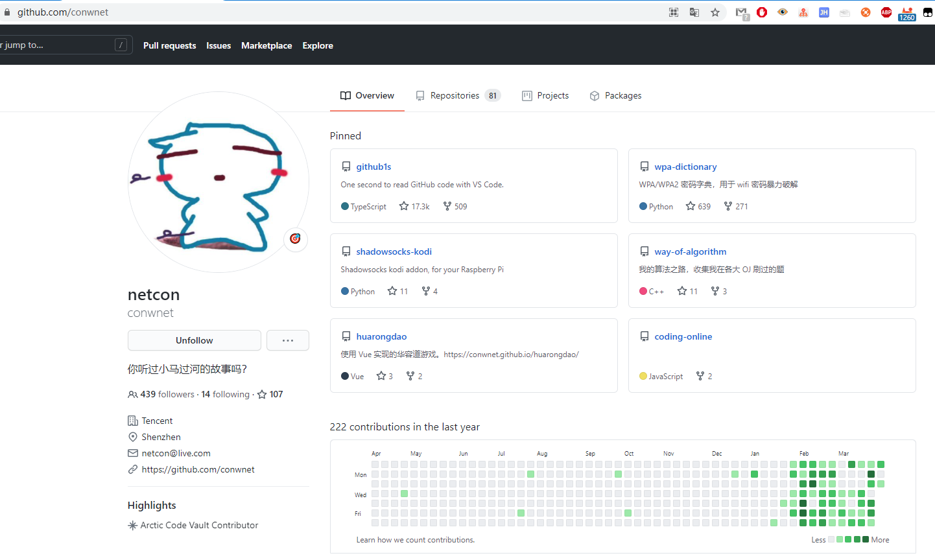This screenshot has height=560, width=935.
Task: Focus the search or jump to field
Action: pyautogui.click(x=65, y=45)
